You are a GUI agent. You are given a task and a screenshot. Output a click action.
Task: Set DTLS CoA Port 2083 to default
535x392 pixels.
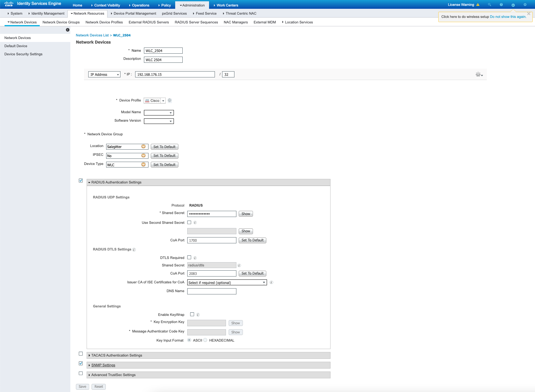click(253, 274)
